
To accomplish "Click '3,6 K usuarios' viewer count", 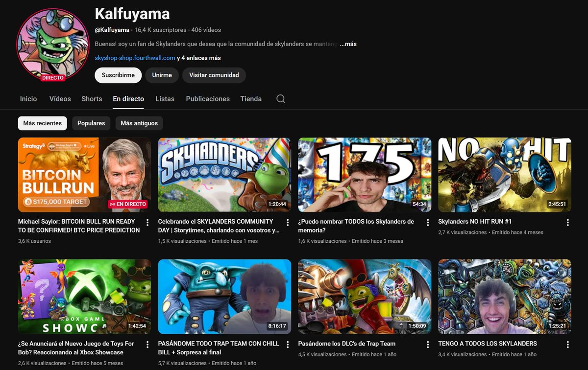I will 34,241.
